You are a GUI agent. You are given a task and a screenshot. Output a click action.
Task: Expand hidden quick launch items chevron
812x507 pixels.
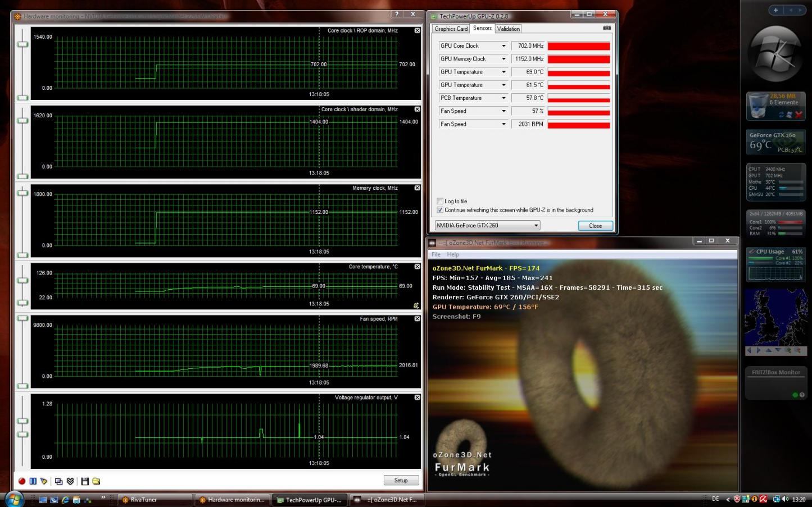point(103,497)
